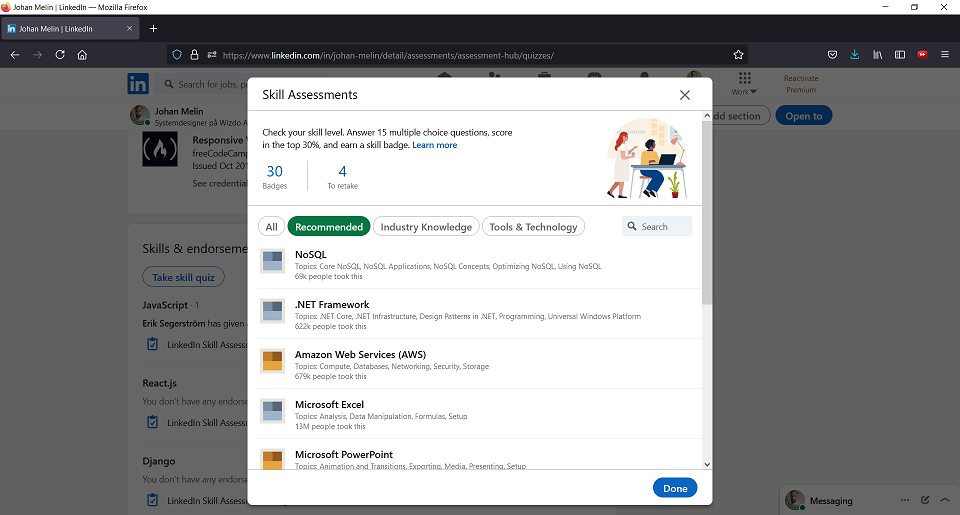
Task: Open the Amazon Web Services (AWS) assessment
Action: pos(360,355)
